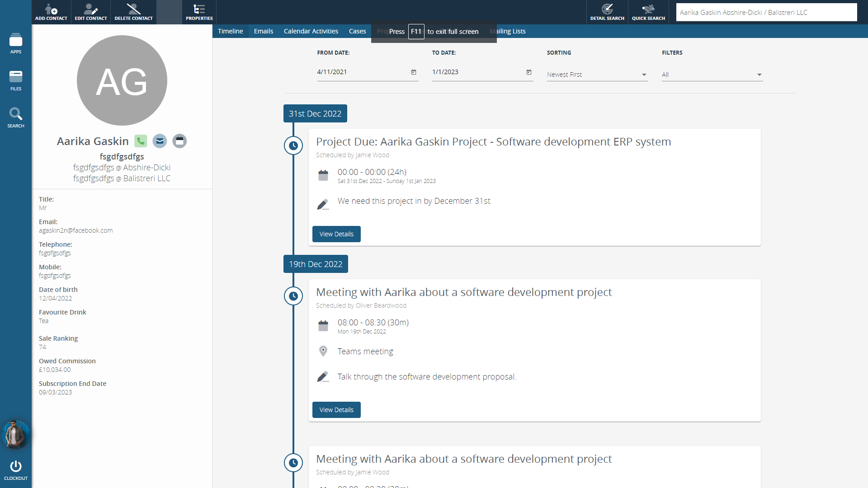
Task: Click the calendar icon beside contact name
Action: pyautogui.click(x=179, y=141)
